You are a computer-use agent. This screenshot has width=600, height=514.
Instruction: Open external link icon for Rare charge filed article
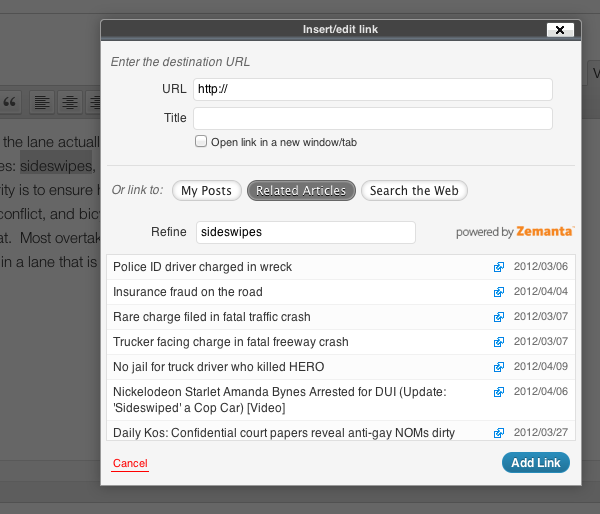[499, 317]
